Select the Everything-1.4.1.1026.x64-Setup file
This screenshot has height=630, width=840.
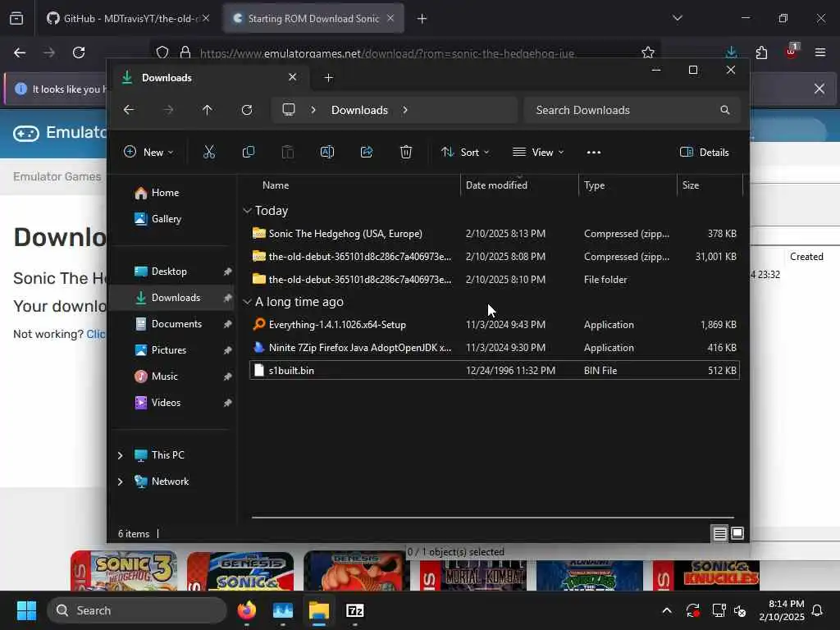(x=494, y=325)
